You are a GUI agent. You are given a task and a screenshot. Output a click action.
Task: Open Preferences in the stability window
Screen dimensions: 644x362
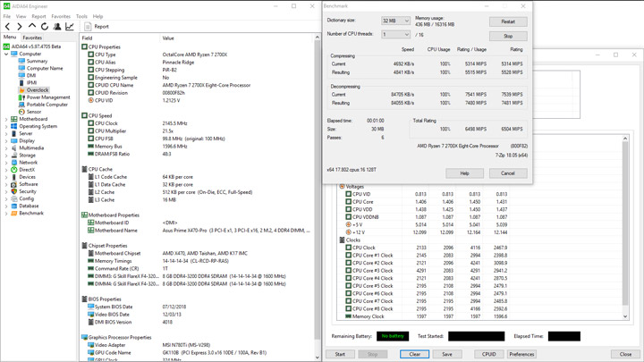pos(521,354)
